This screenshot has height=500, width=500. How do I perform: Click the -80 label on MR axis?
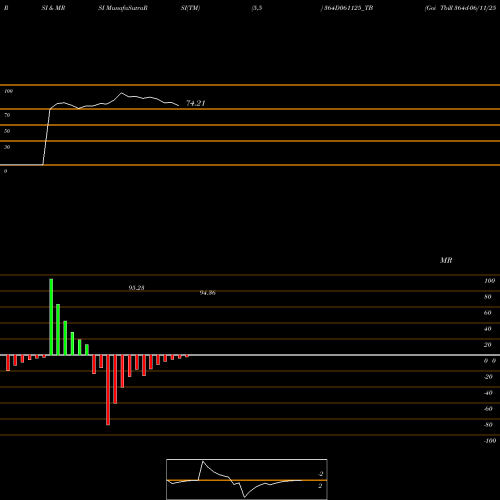488,425
